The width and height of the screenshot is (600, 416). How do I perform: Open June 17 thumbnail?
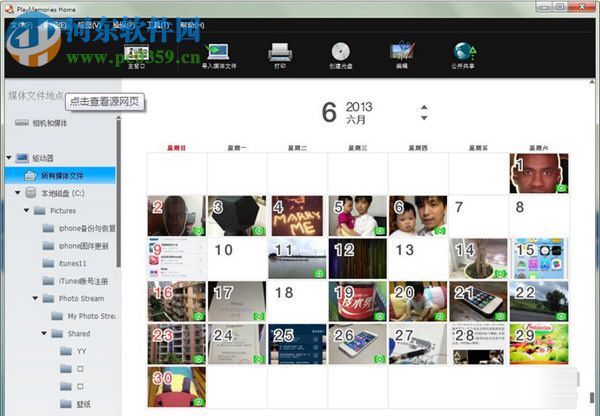(237, 301)
